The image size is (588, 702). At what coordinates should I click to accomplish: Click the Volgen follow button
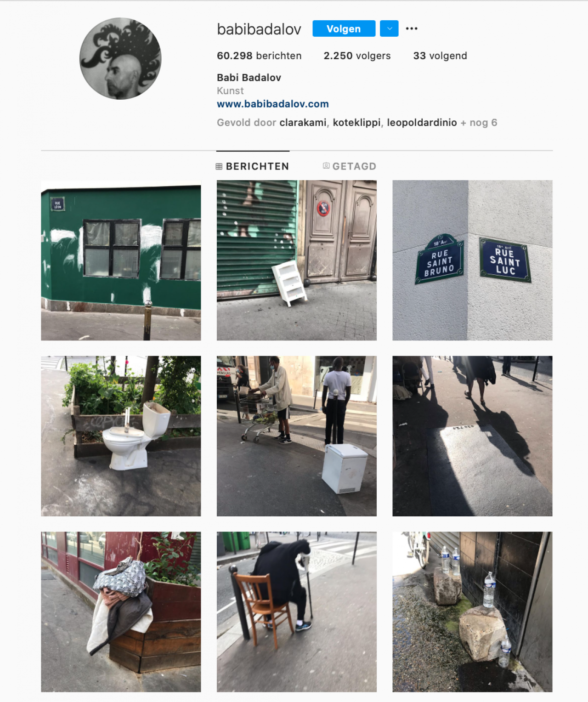click(x=344, y=28)
